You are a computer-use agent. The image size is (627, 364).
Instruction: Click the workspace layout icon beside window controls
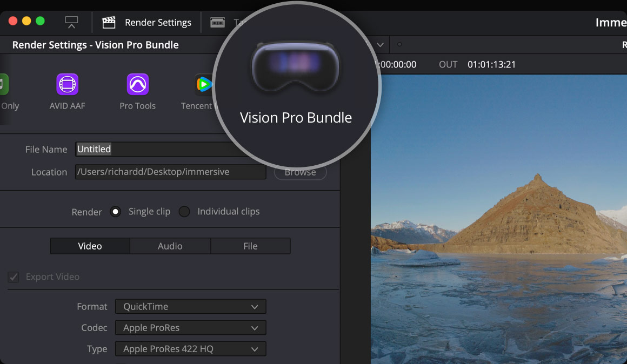[71, 22]
